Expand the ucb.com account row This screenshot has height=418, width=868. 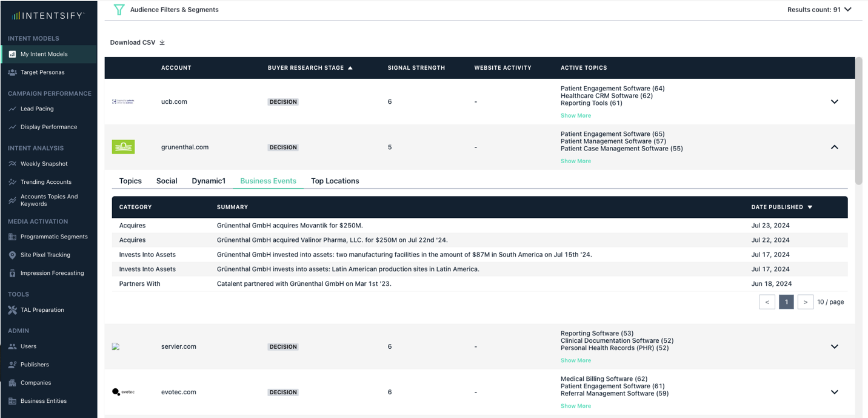[834, 102]
